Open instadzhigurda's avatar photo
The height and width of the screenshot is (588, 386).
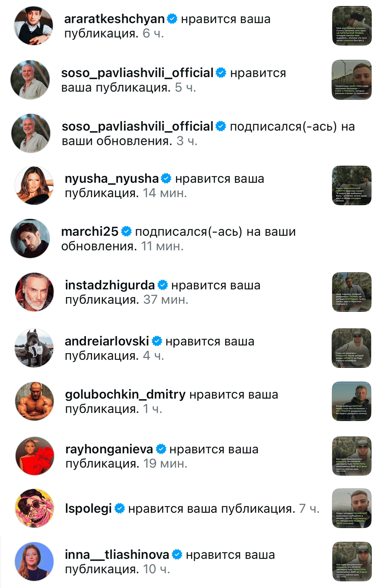coord(35,292)
